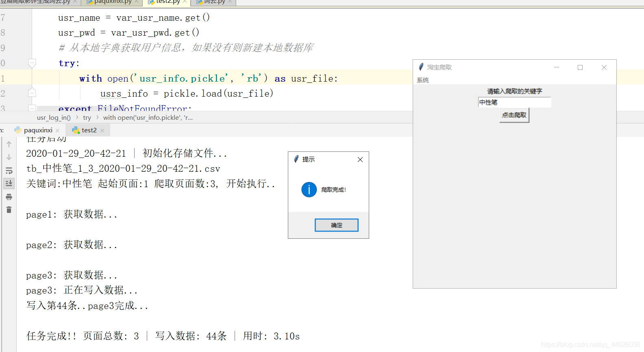Viewport: 644px width, 352px height.
Task: Close the paquxinxi run tab
Action: click(58, 130)
